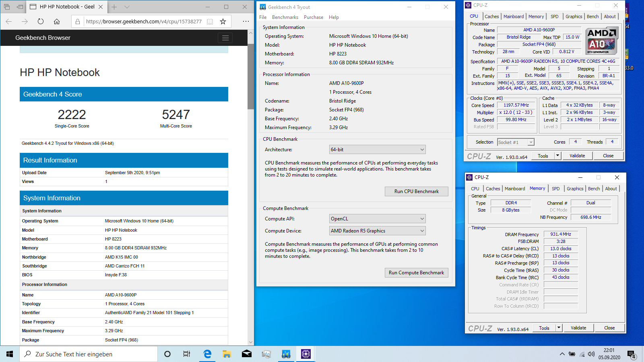Image resolution: width=644 pixels, height=362 pixels.
Task: Open Tools dropdown arrow in lower CPU-Z
Action: [x=559, y=328]
